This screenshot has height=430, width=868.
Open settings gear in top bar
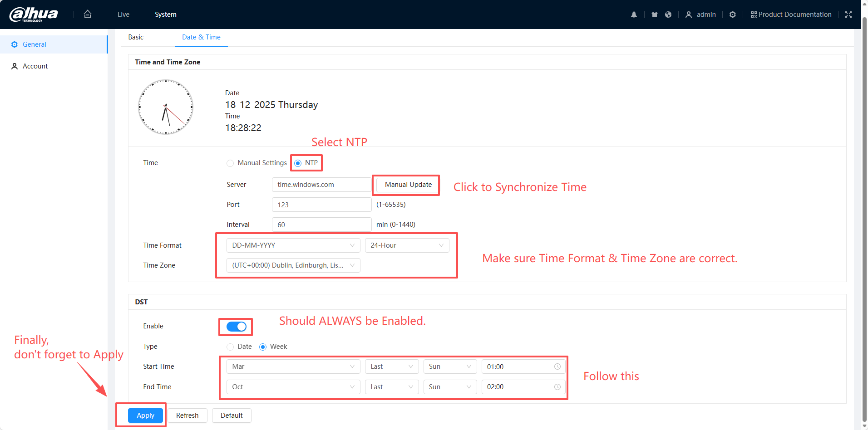click(732, 15)
